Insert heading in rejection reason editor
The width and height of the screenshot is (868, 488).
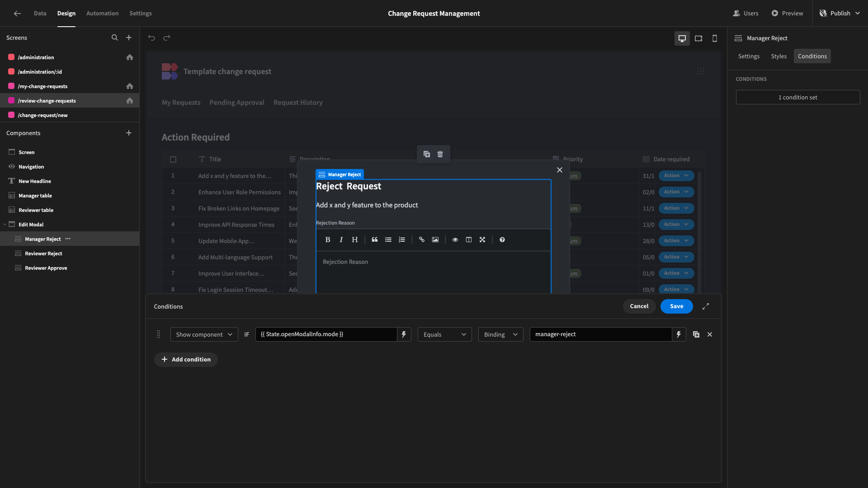(355, 240)
